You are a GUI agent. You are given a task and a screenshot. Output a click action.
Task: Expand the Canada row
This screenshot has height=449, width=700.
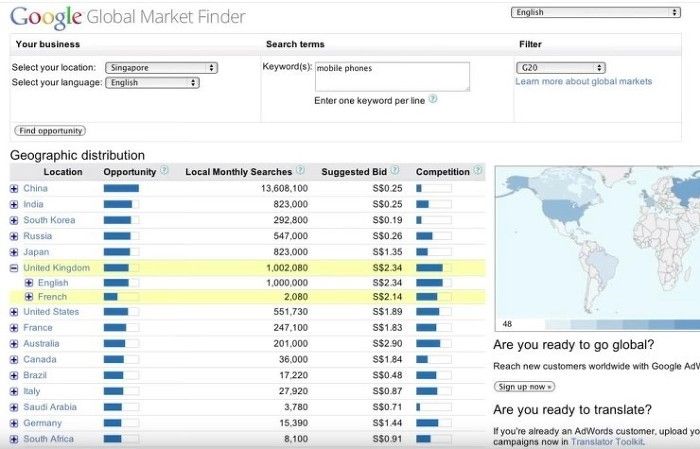[x=14, y=360]
